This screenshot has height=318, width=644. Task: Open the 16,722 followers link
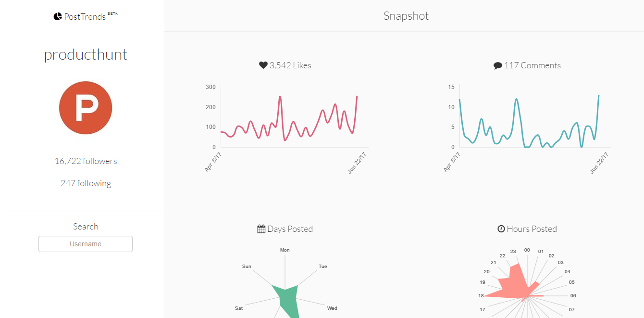point(86,161)
